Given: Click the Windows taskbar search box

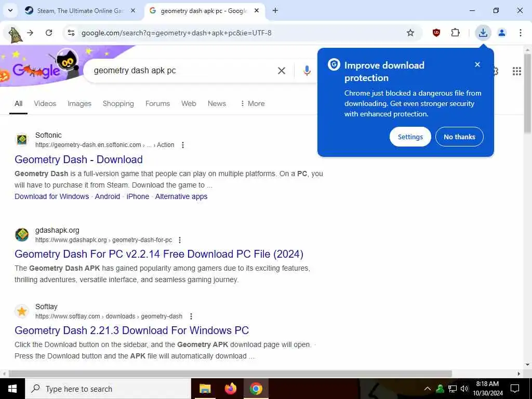Looking at the screenshot, I should pyautogui.click(x=108, y=389).
